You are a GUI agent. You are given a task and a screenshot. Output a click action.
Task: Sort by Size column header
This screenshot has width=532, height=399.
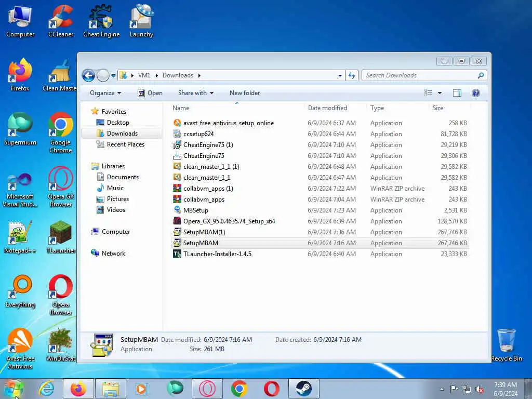450,108
